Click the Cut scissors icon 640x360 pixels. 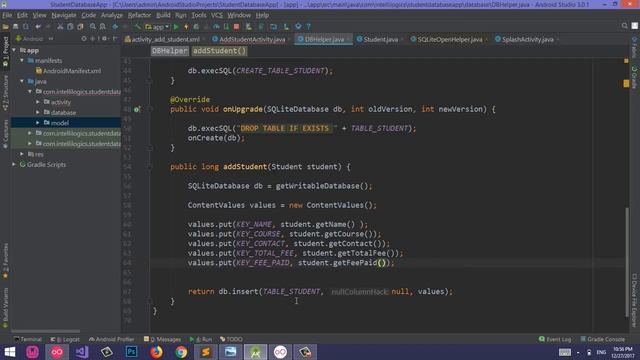click(60, 27)
